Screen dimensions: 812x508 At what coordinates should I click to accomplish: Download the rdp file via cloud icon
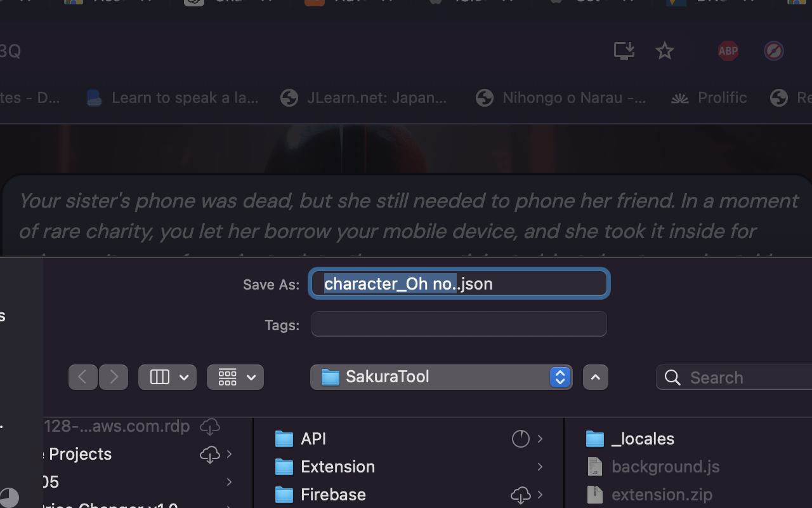click(x=210, y=426)
